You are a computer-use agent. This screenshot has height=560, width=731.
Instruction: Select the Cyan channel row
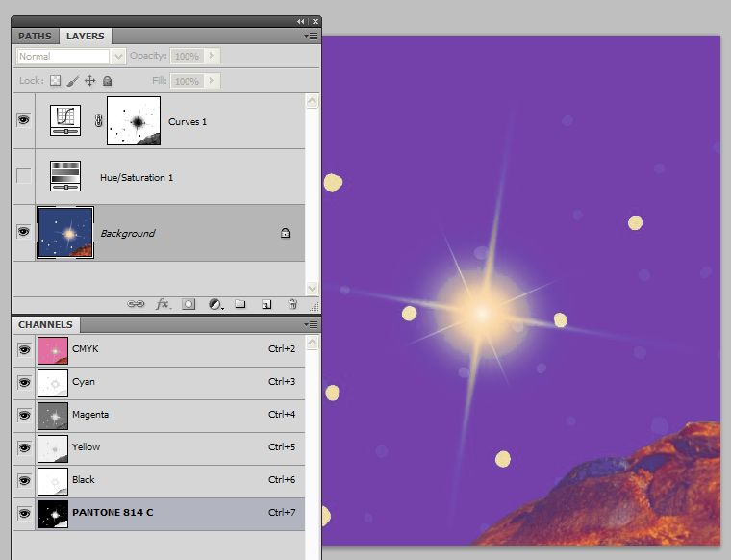(x=159, y=383)
